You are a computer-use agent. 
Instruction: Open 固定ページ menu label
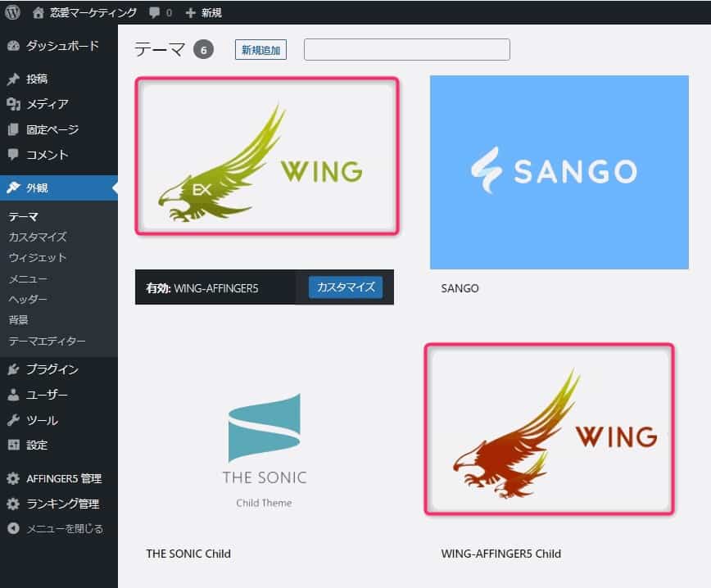point(52,129)
